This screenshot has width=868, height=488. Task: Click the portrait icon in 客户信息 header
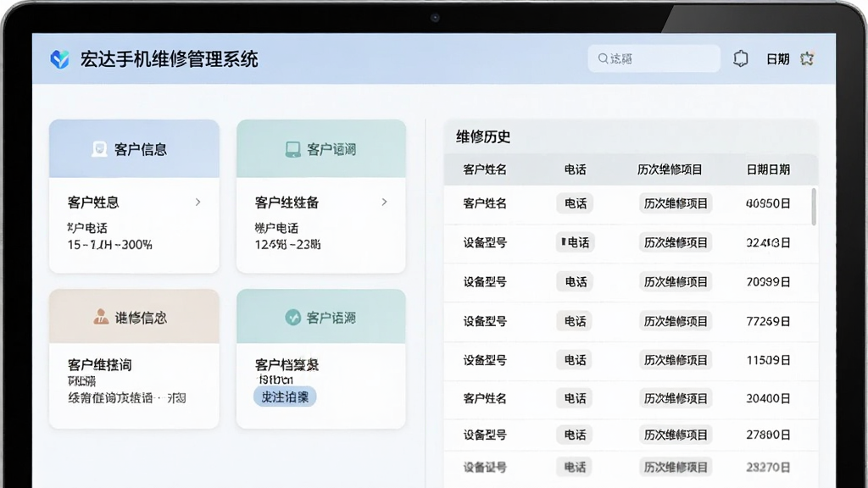click(x=99, y=149)
